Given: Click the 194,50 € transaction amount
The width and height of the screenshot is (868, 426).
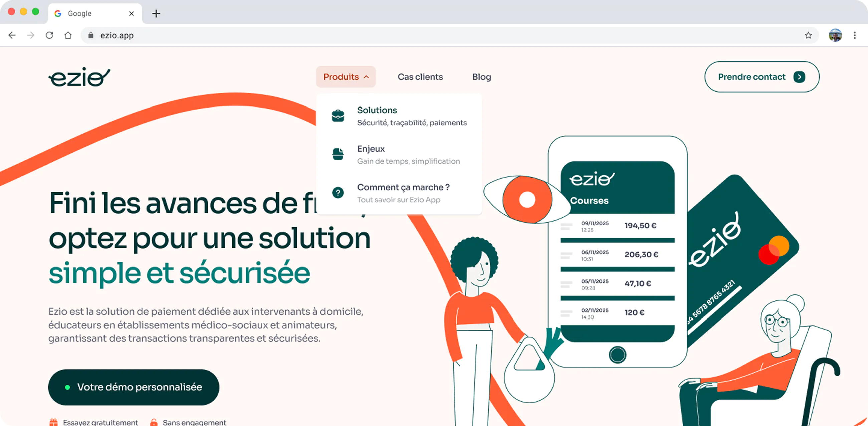Looking at the screenshot, I should (x=640, y=225).
